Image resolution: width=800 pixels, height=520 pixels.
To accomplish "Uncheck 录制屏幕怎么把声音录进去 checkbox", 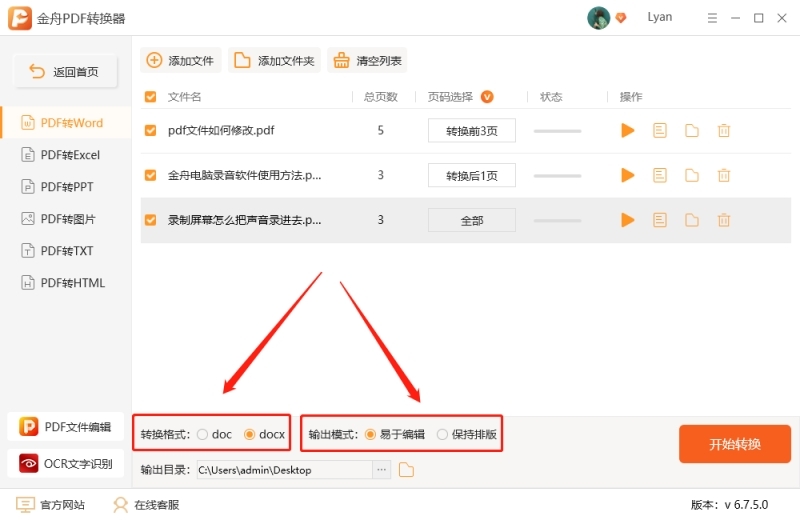I will pos(151,220).
